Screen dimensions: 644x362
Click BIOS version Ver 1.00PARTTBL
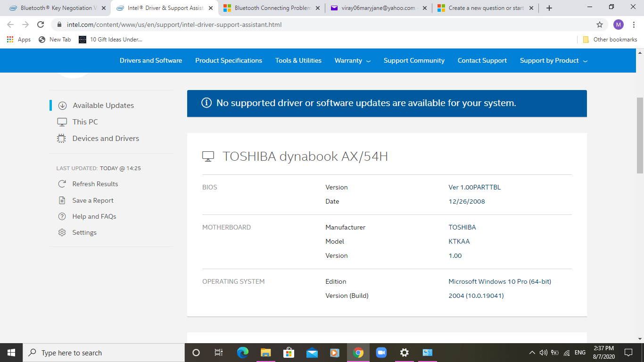pyautogui.click(x=475, y=187)
